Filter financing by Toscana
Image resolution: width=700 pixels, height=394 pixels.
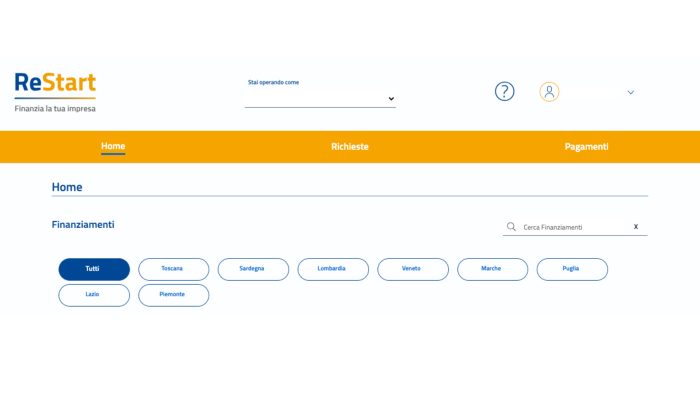pyautogui.click(x=174, y=269)
